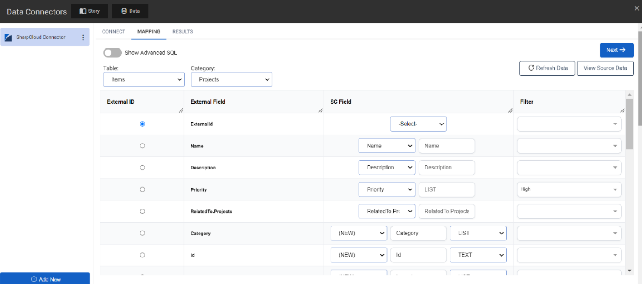This screenshot has width=644, height=285.
Task: Click the refresh icon in Refresh Data
Action: [x=530, y=68]
